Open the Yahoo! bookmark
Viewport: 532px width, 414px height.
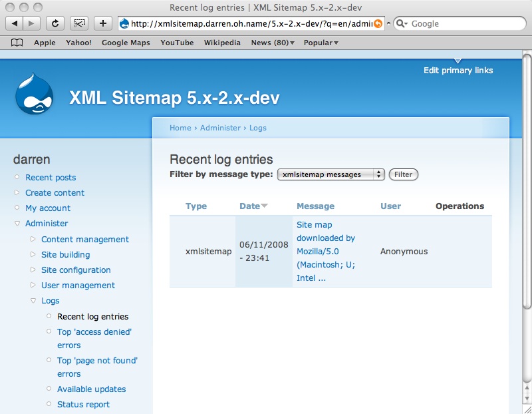click(78, 43)
